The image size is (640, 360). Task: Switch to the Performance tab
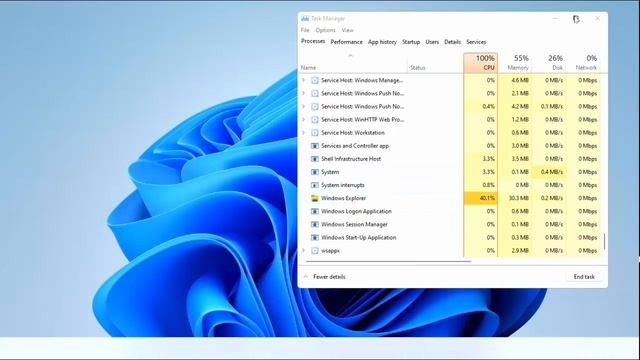pyautogui.click(x=347, y=42)
